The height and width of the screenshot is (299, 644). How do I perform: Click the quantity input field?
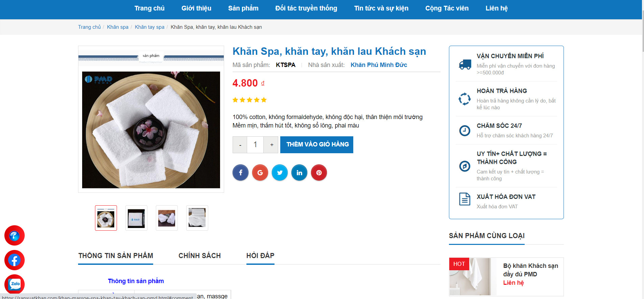tap(255, 145)
